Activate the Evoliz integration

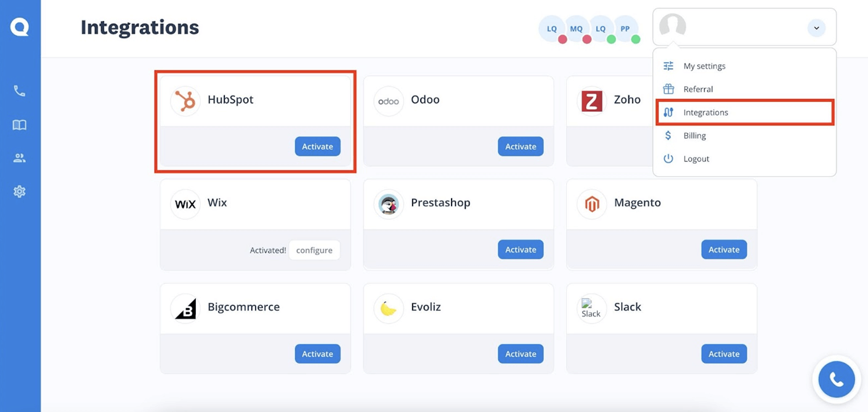click(521, 354)
